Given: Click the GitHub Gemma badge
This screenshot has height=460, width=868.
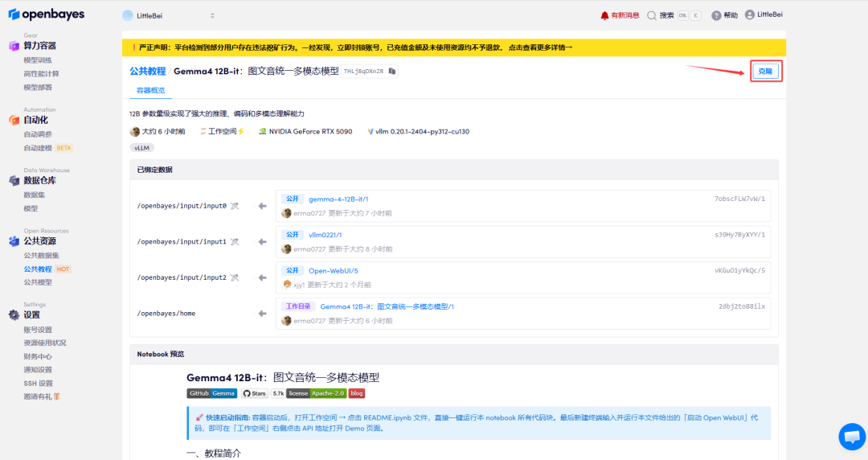Looking at the screenshot, I should coord(212,393).
